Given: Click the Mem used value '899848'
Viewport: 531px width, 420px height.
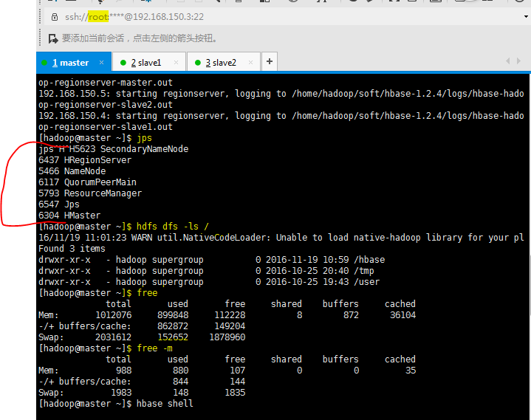Looking at the screenshot, I should (x=173, y=315).
